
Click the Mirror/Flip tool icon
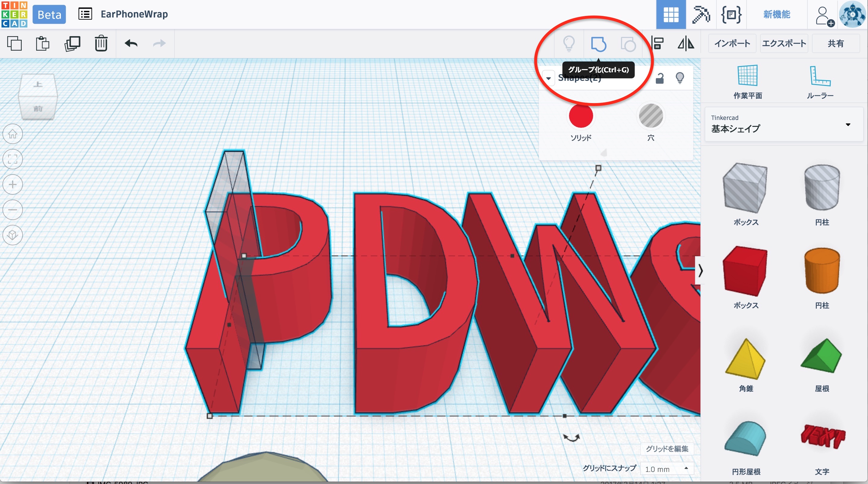686,43
